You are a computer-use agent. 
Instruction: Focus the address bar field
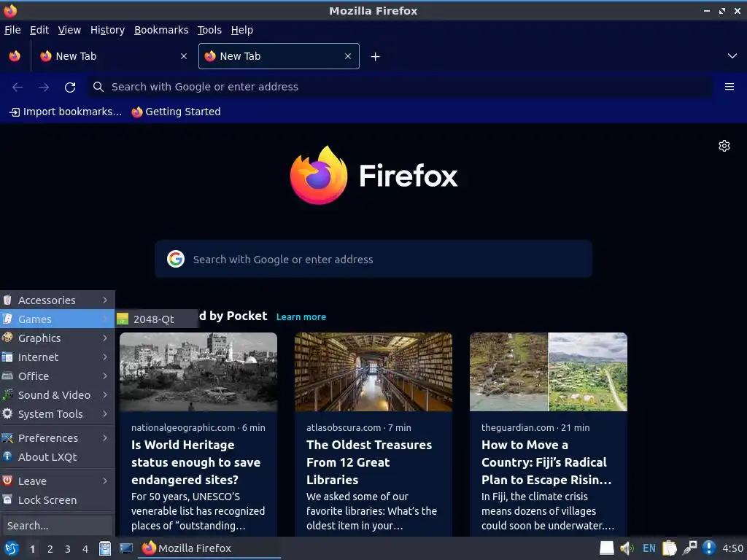(400, 87)
